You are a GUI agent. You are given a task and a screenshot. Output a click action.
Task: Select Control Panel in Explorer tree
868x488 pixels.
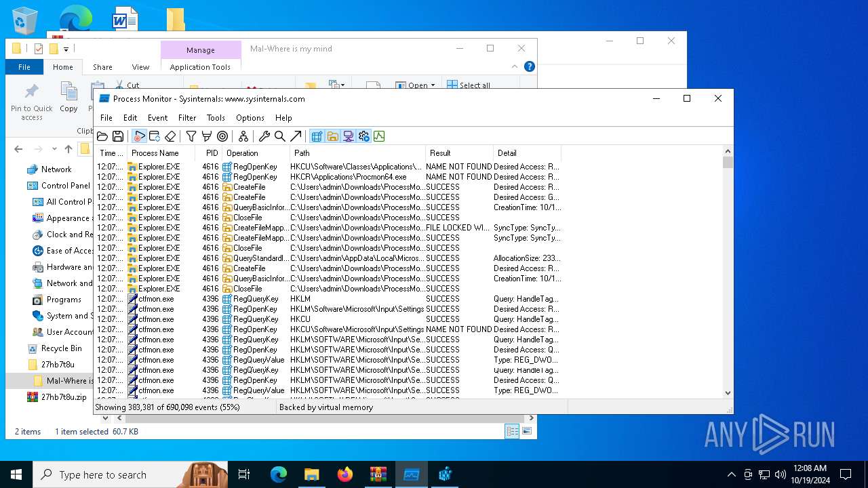pyautogui.click(x=65, y=186)
